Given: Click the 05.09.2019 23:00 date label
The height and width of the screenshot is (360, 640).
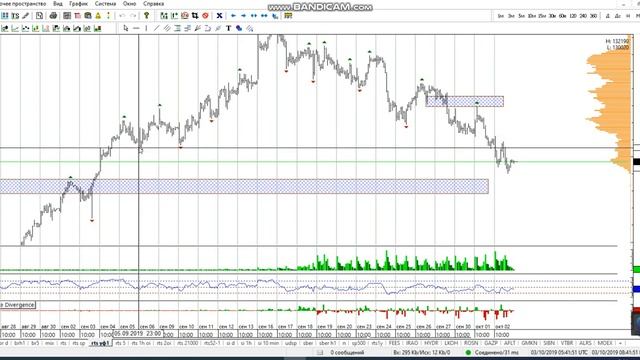Looking at the screenshot, I should pyautogui.click(x=138, y=334).
